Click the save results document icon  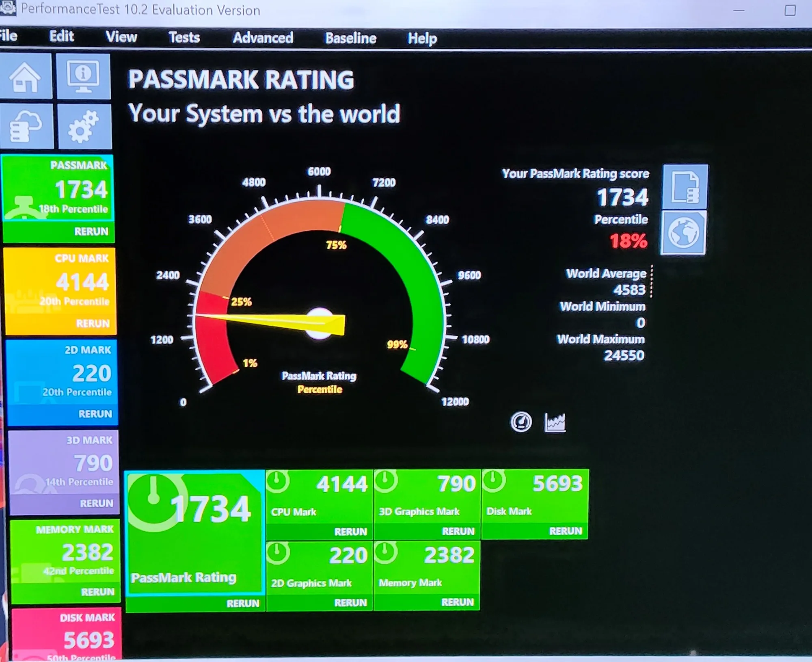point(685,187)
